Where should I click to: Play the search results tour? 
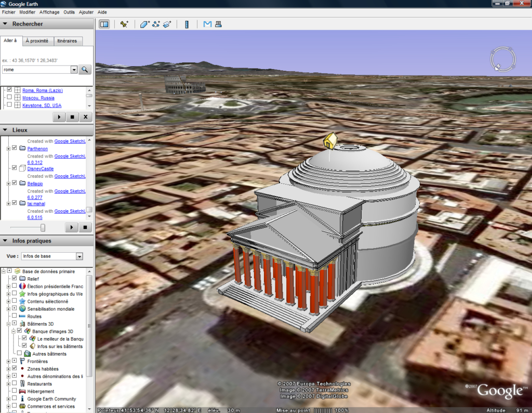click(x=59, y=117)
